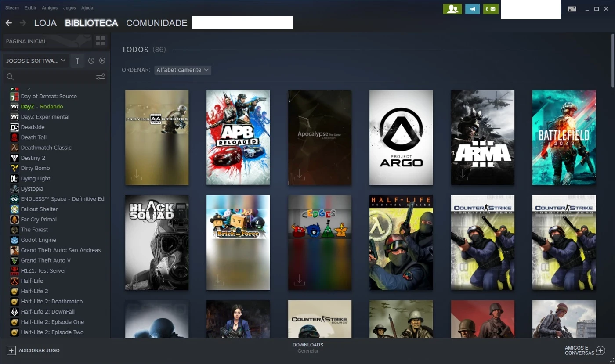
Task: Click the Deadside icon in sidebar
Action: pyautogui.click(x=14, y=127)
